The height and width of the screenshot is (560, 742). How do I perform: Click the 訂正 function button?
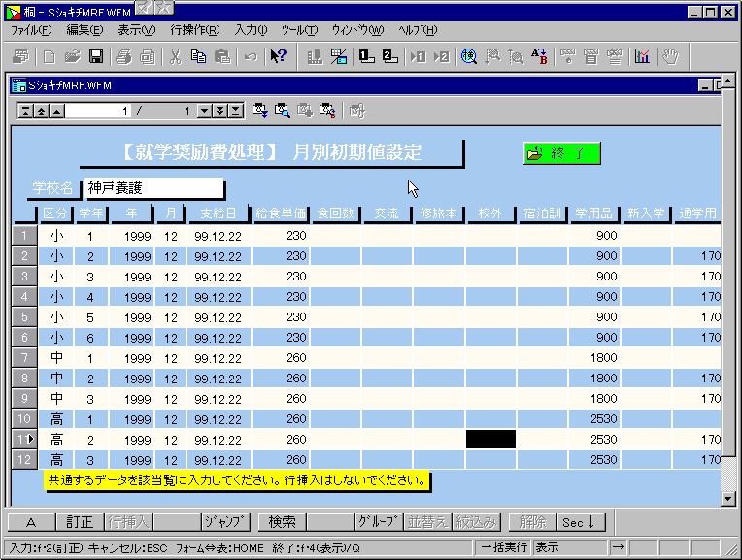tap(81, 522)
